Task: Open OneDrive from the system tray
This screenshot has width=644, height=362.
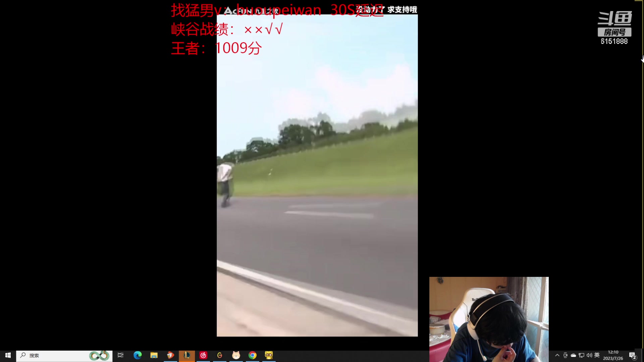Action: click(573, 356)
